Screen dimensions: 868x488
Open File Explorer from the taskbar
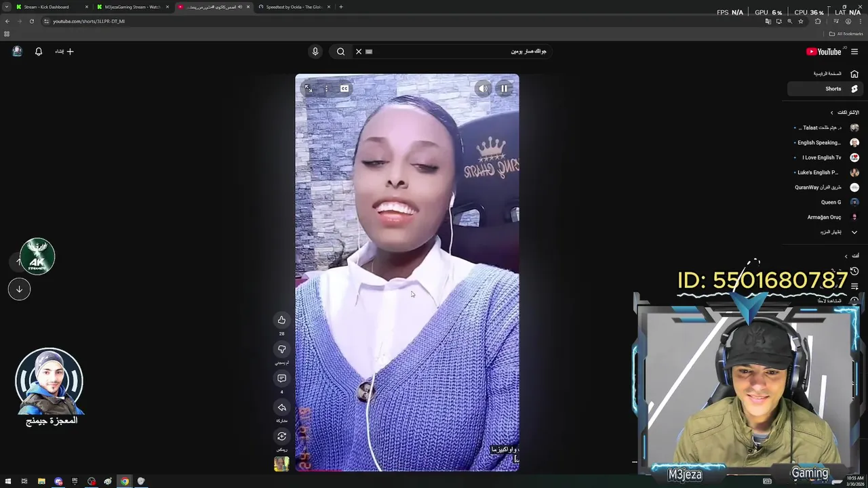coord(41,481)
